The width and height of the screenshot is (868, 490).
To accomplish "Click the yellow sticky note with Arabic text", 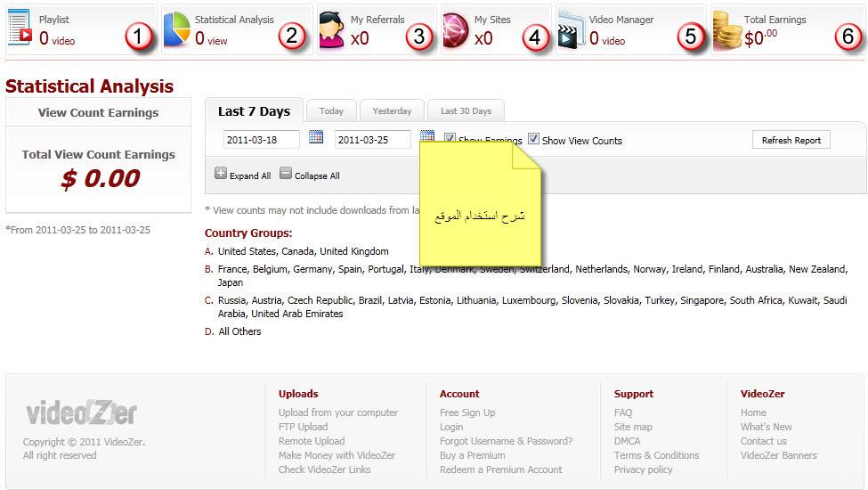I will (479, 202).
